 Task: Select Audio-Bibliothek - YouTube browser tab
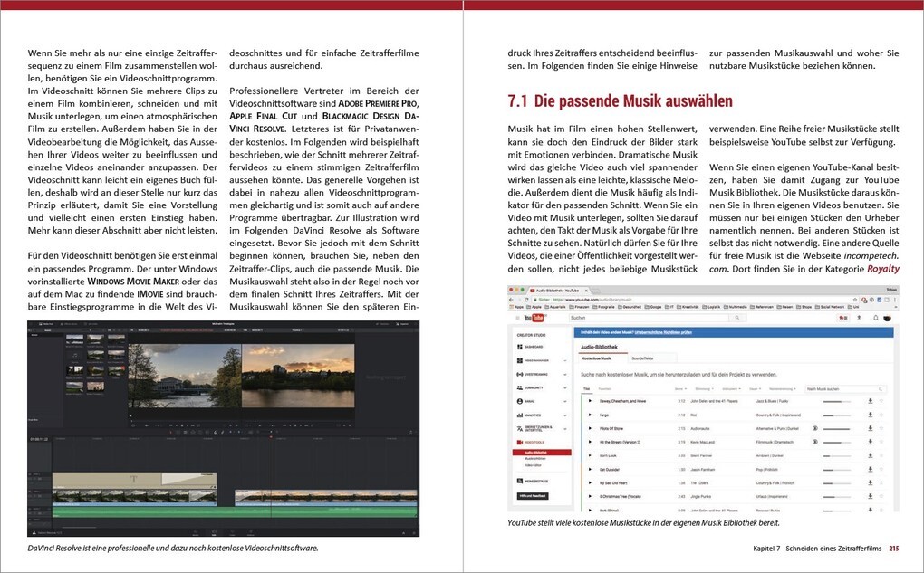coord(558,291)
